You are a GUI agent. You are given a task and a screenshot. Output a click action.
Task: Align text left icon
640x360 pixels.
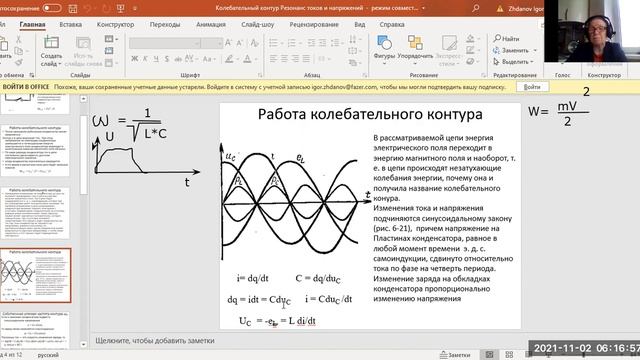273,59
